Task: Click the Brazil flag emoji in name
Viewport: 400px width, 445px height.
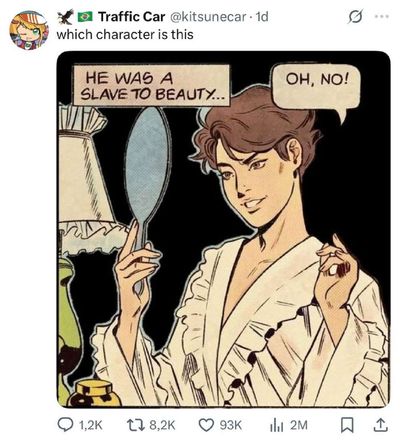Action: click(x=85, y=17)
